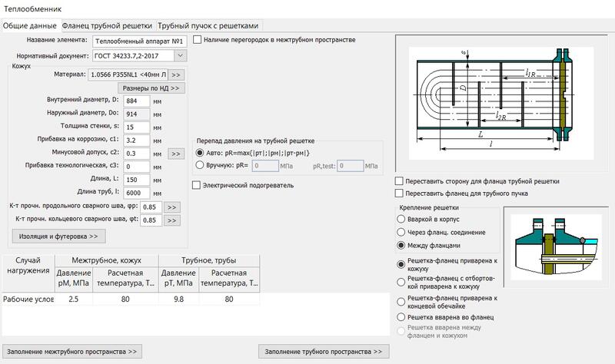Select Вручную pressure difference option
Image resolution: width=615 pixels, height=364 pixels.
200,165
